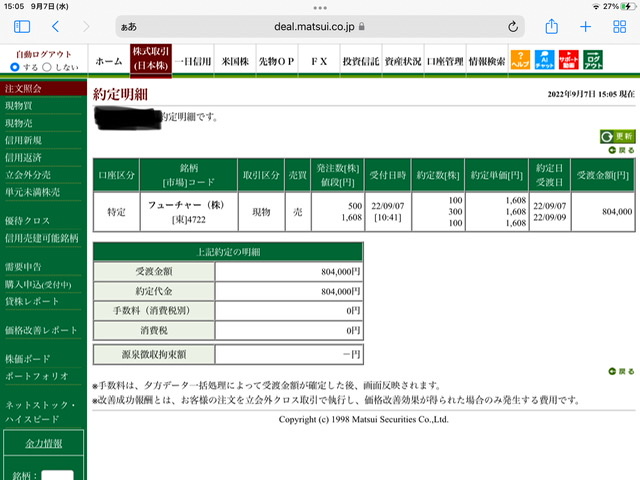
Task: Open the 投資信託 tab
Action: (361, 61)
